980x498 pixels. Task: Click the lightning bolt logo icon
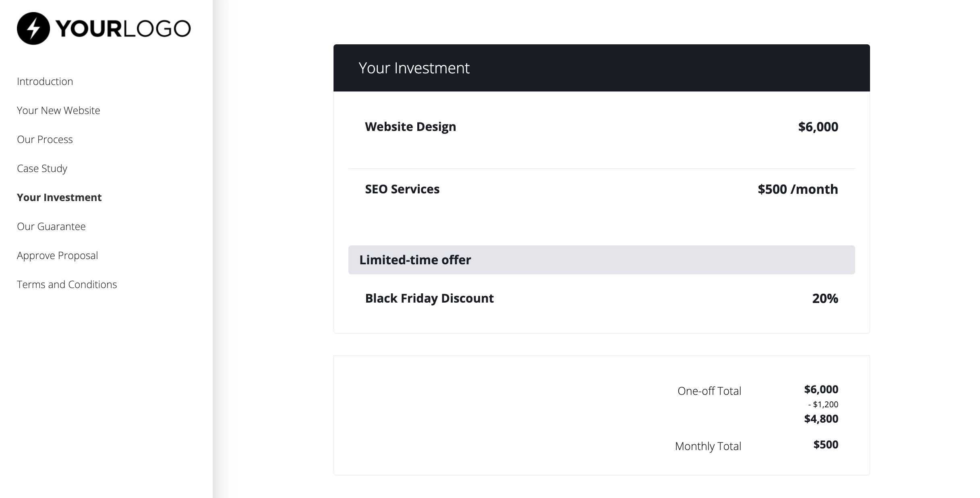pyautogui.click(x=33, y=29)
